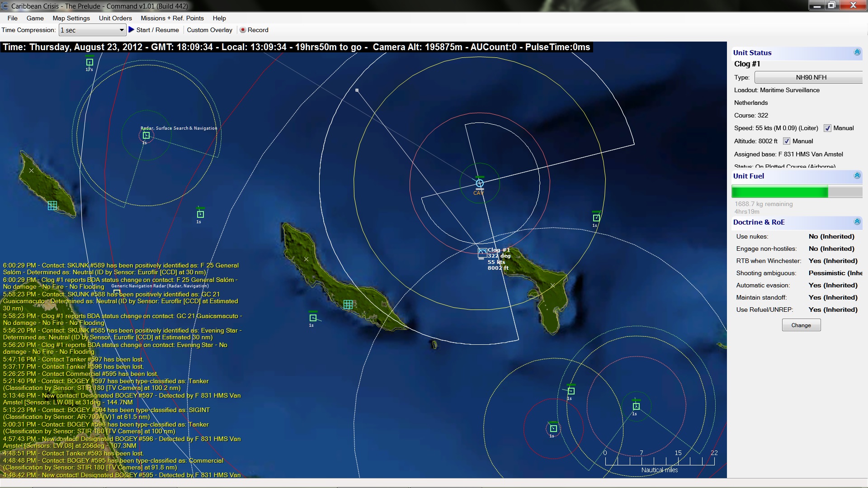Click the green fuel level bar
The width and height of the screenshot is (868, 488).
click(779, 192)
